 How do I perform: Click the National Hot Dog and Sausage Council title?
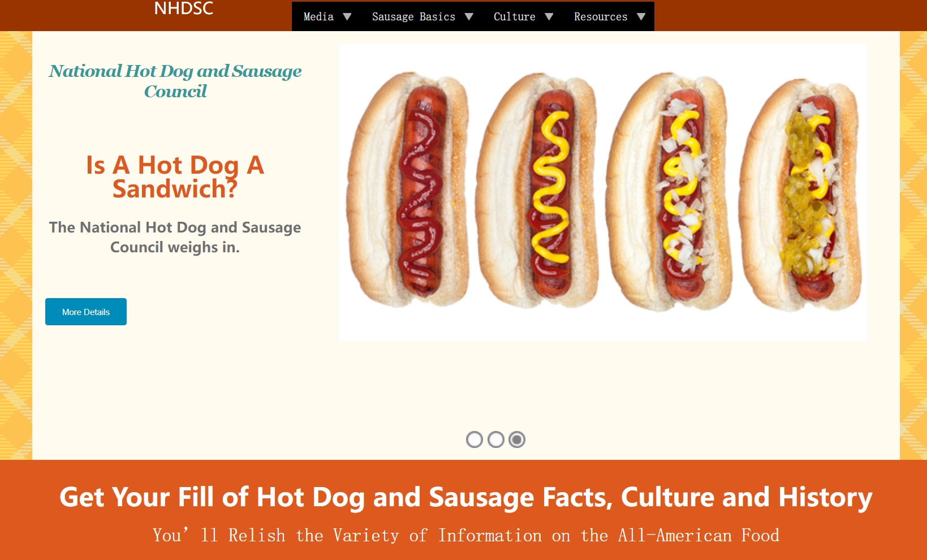coord(175,81)
